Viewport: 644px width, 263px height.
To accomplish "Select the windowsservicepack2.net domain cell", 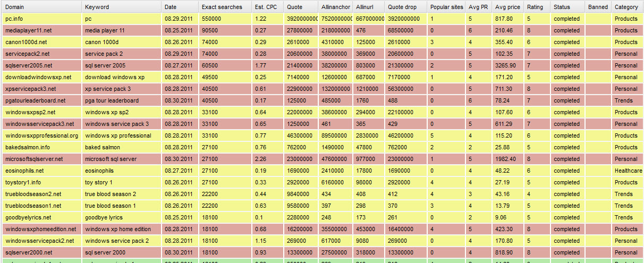I will click(41, 241).
